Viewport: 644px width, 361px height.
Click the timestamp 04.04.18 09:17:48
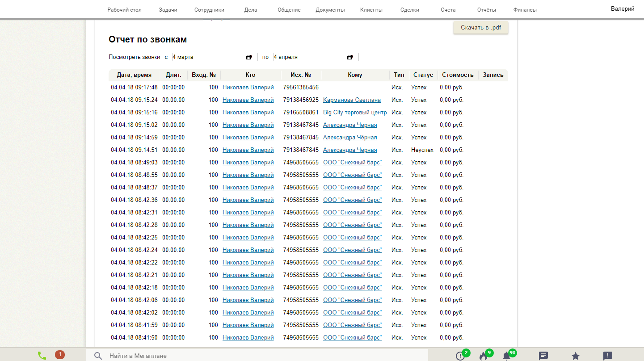tap(134, 88)
